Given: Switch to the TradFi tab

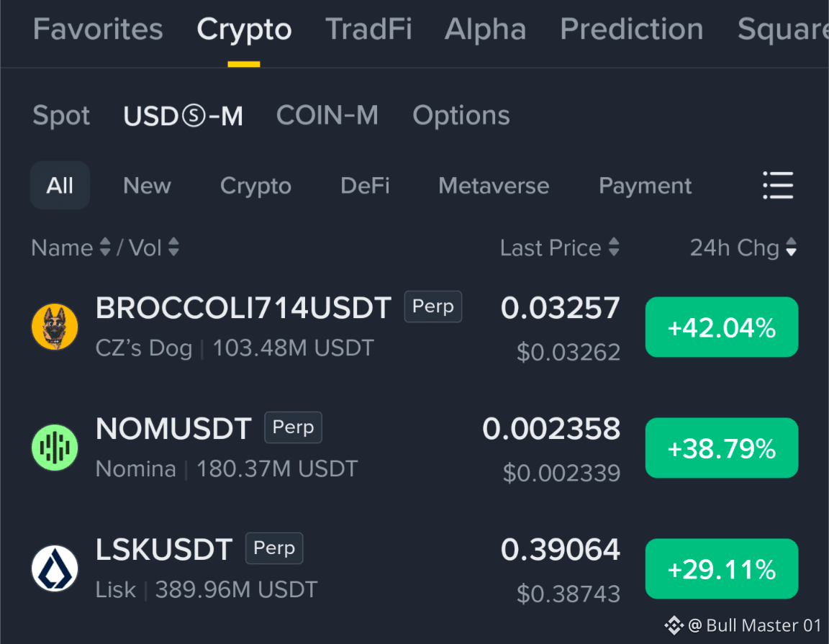Looking at the screenshot, I should (x=368, y=29).
